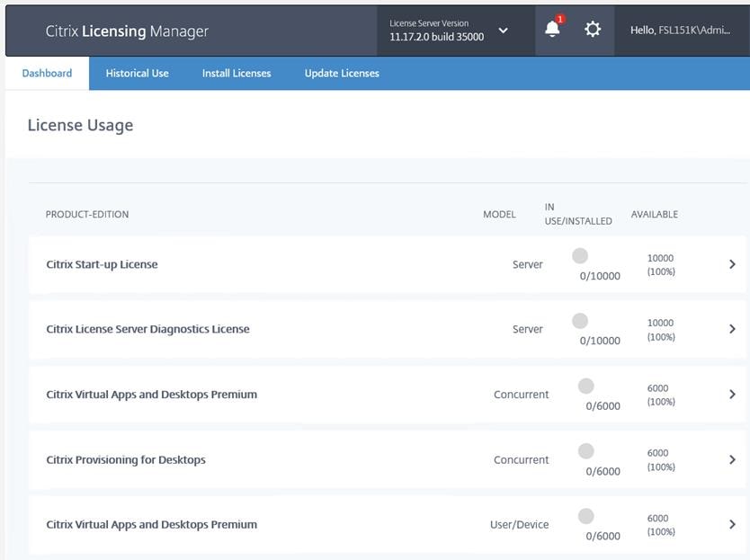Go to the Install Licenses tab
750x560 pixels.
(x=237, y=73)
